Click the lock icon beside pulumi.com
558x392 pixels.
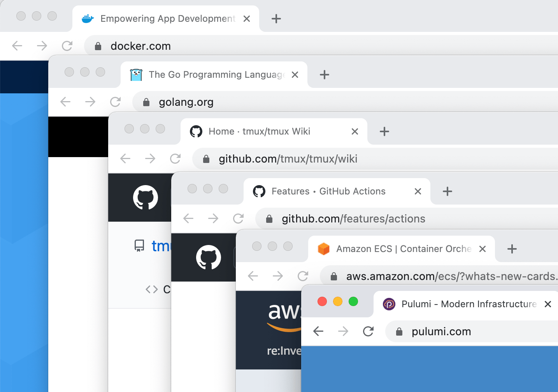399,332
